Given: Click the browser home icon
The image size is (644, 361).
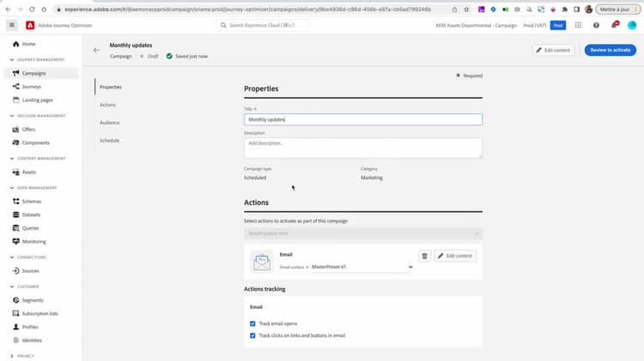Looking at the screenshot, I should (x=44, y=9).
